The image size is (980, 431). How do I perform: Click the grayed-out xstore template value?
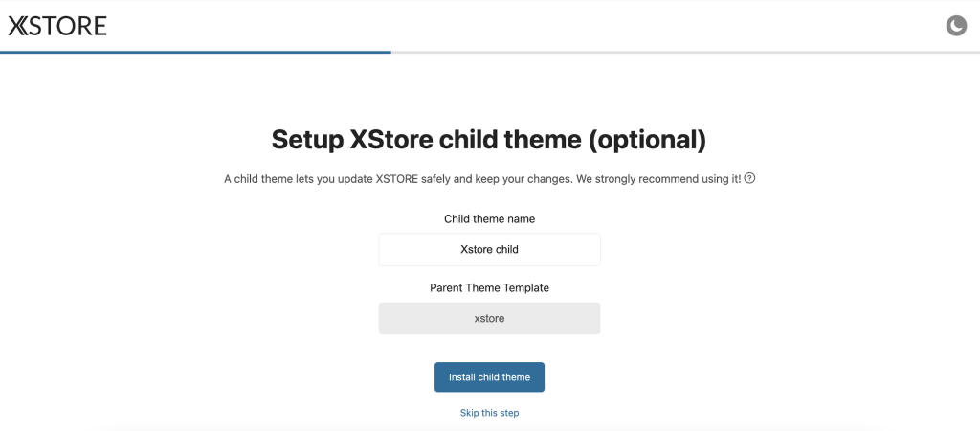point(489,318)
